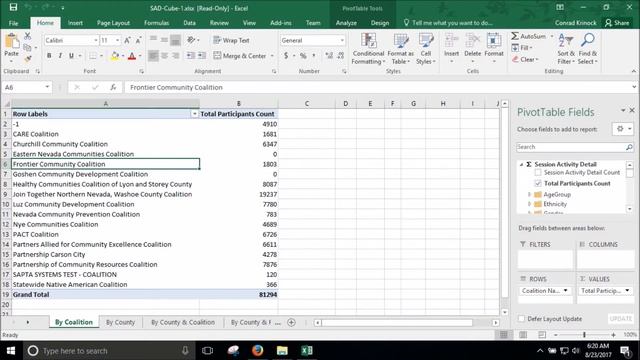Open the Name Box dropdown arrow
Viewport: 640px width, 360px height.
pos(47,87)
